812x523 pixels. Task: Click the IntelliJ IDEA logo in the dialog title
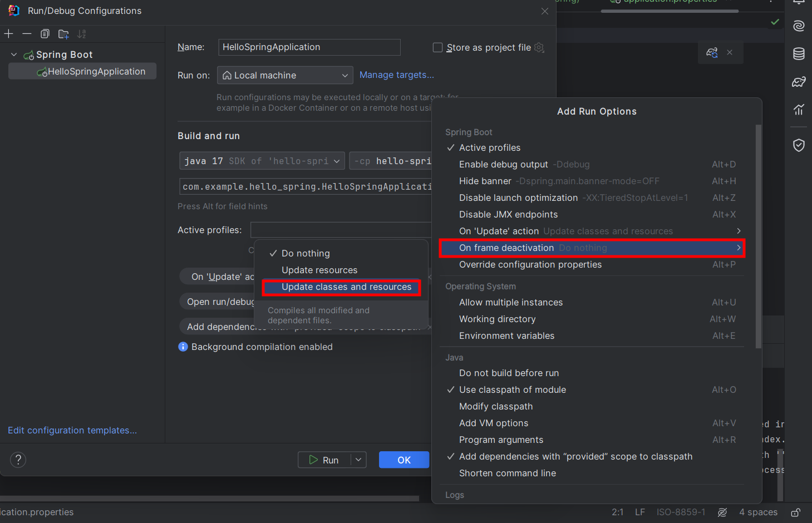point(14,11)
